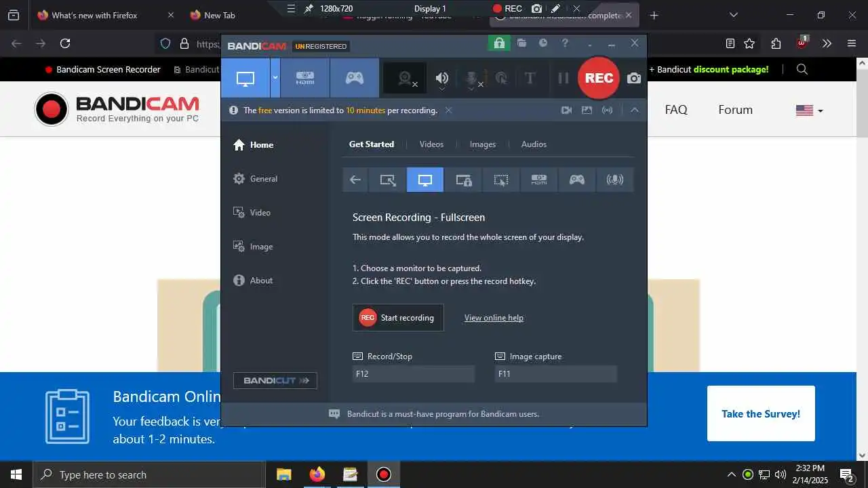Reload the Firefox page
Screen dimensions: 868x488
click(x=65, y=43)
